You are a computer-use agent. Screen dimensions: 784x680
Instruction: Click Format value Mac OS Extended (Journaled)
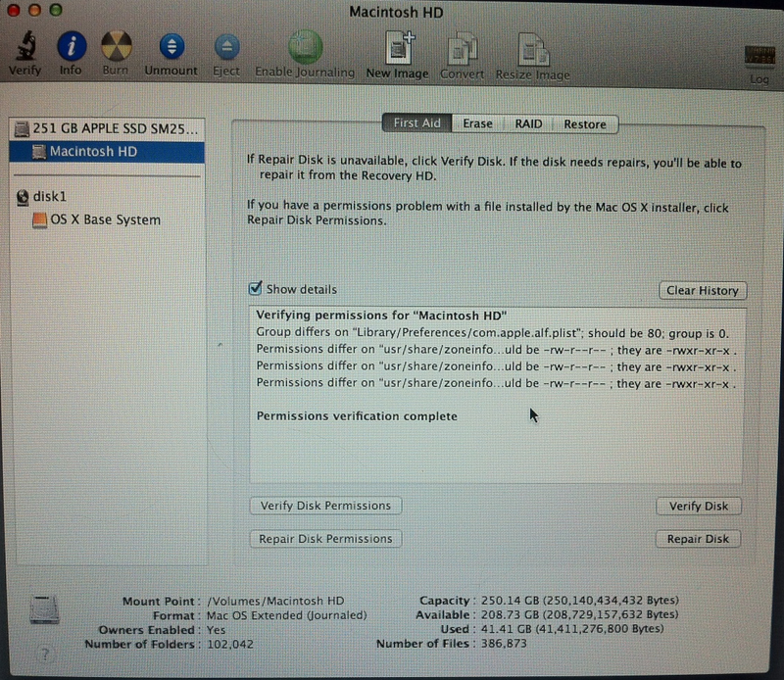tap(286, 615)
